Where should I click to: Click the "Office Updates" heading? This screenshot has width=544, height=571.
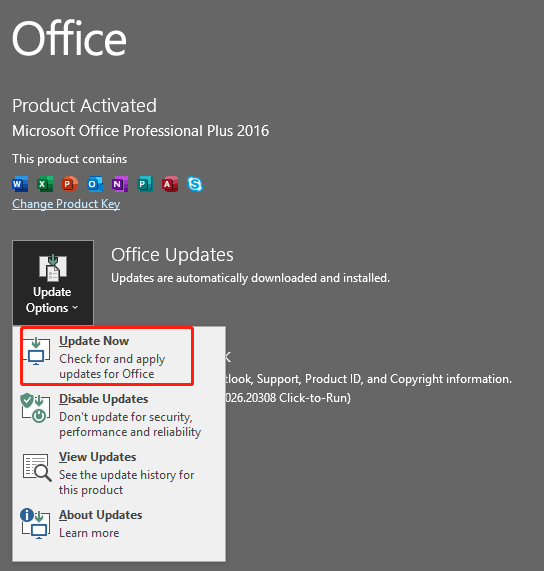pyautogui.click(x=172, y=255)
